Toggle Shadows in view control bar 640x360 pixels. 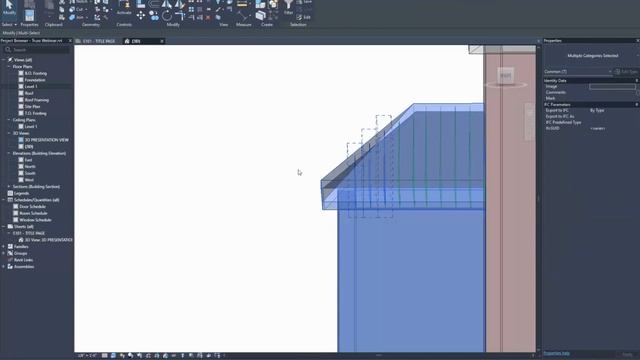pos(130,356)
